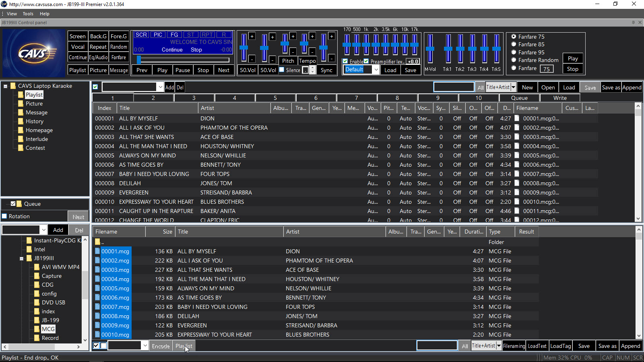The height and width of the screenshot is (362, 644).
Task: Click the Pause playback button
Action: [183, 70]
